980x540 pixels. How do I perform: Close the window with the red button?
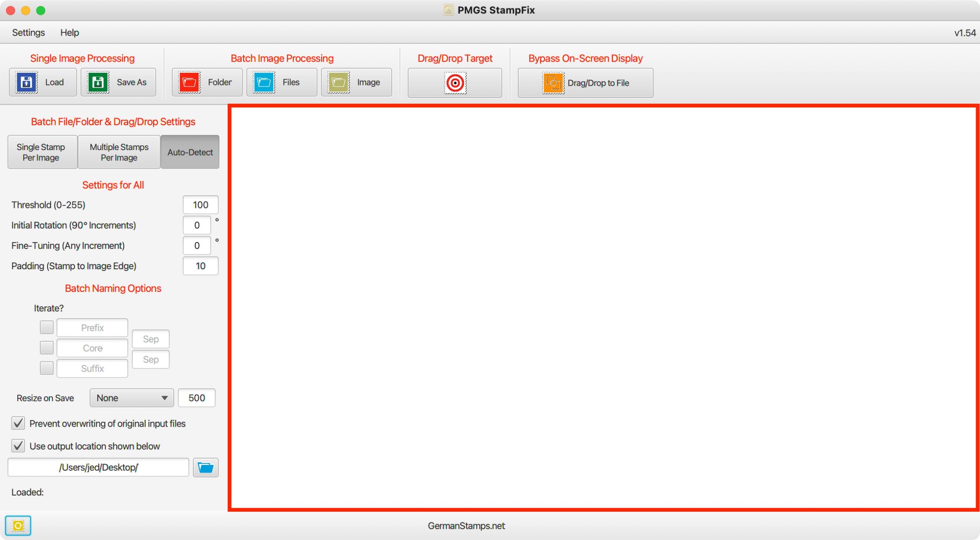[x=11, y=10]
